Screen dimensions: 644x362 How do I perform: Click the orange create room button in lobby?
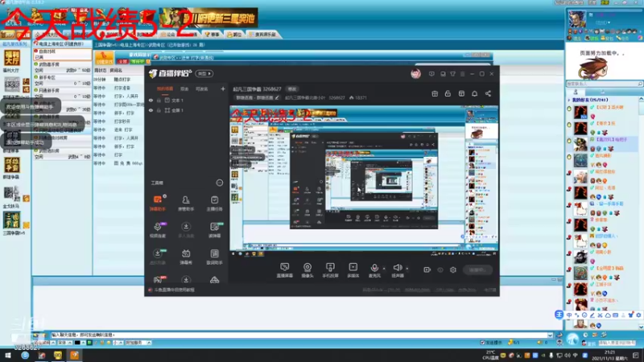tap(105, 57)
